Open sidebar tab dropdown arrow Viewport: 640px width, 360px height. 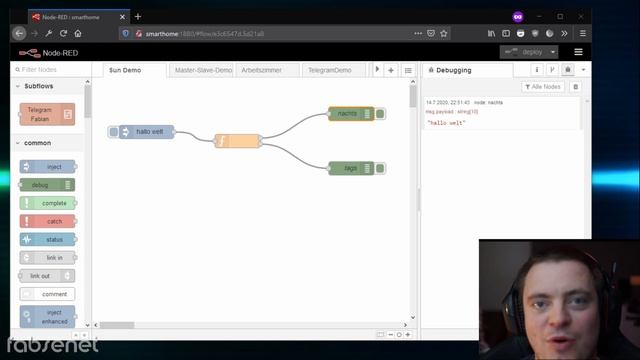[583, 70]
